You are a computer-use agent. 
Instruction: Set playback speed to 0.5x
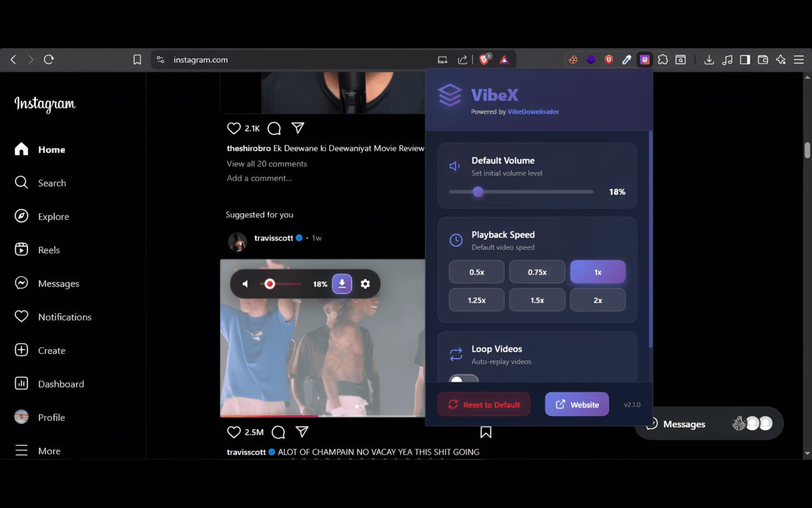476,272
